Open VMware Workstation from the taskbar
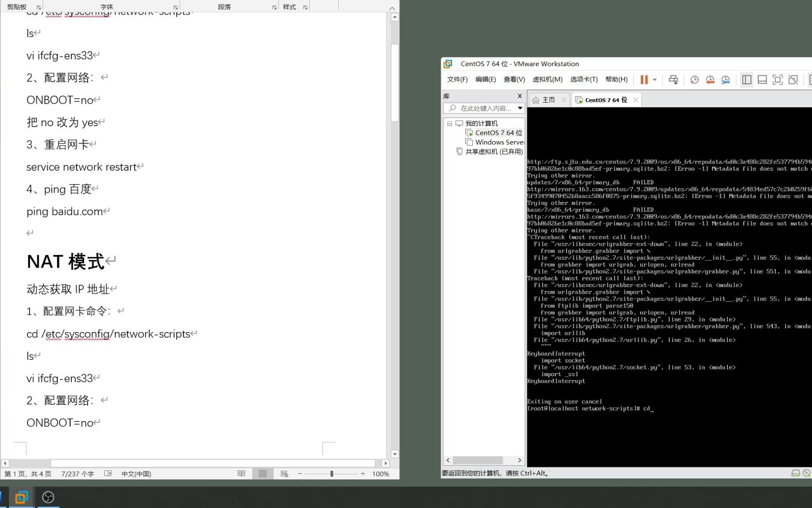 [x=21, y=497]
